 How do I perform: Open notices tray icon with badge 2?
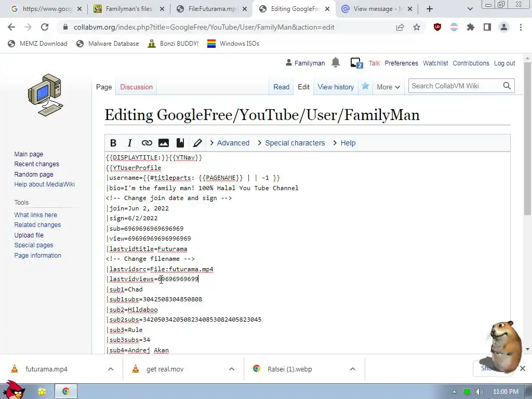(356, 63)
